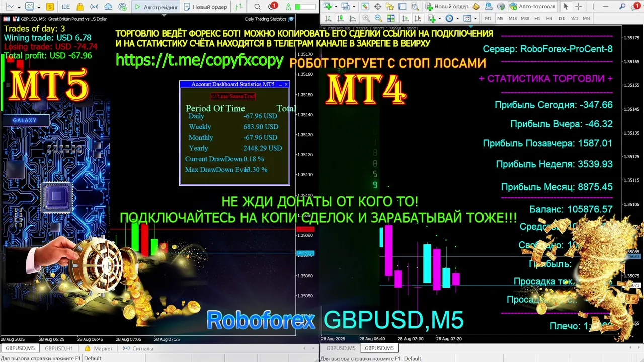This screenshot has width=644, height=362.
Task: Select the M15 timeframe in MT4
Action: 512,18
